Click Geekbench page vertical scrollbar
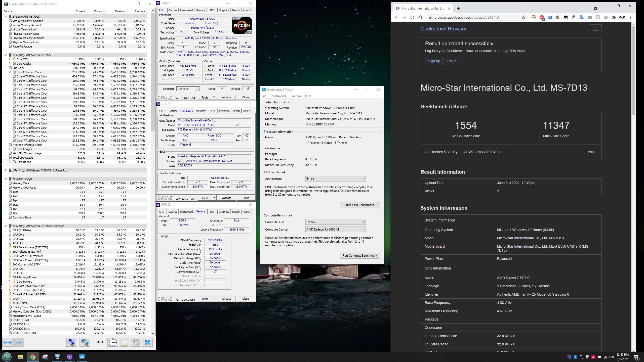644x362 pixels. pos(634,70)
